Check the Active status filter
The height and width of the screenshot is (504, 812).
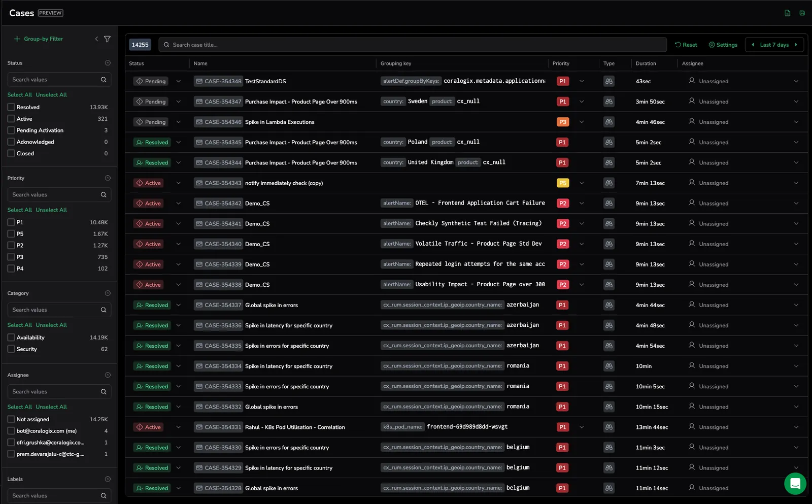[11, 119]
